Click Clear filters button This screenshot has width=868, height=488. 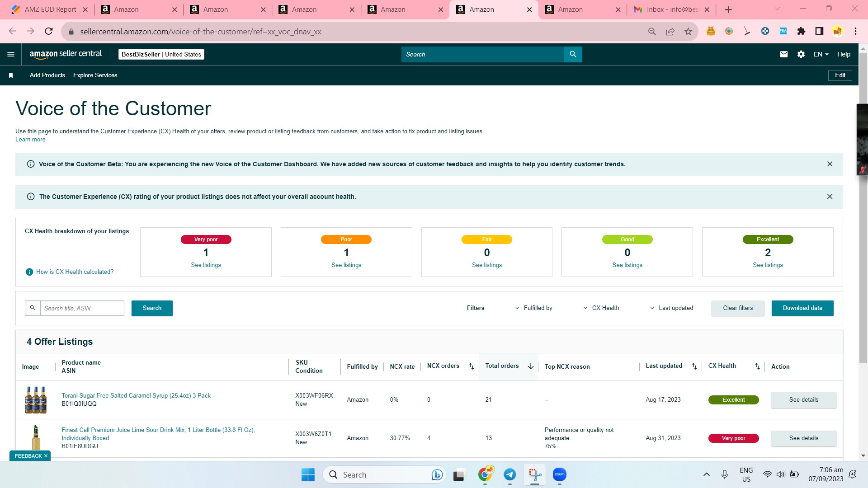pos(738,308)
